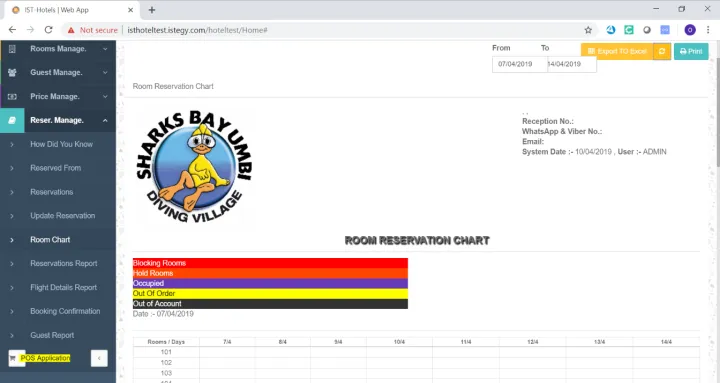This screenshot has width=720, height=383.
Task: Open the Flight Details Report page
Action: (x=64, y=287)
